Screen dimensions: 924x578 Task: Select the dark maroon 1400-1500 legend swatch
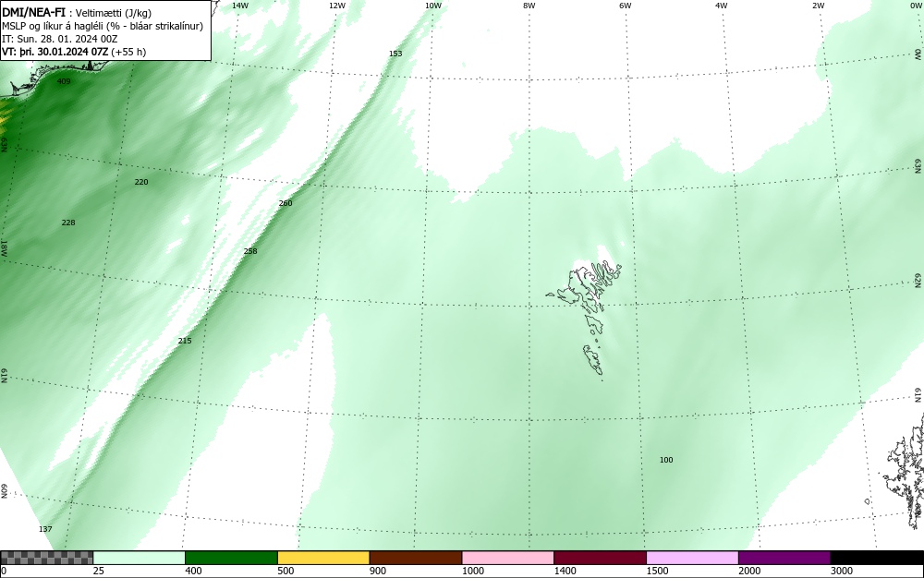coord(600,558)
